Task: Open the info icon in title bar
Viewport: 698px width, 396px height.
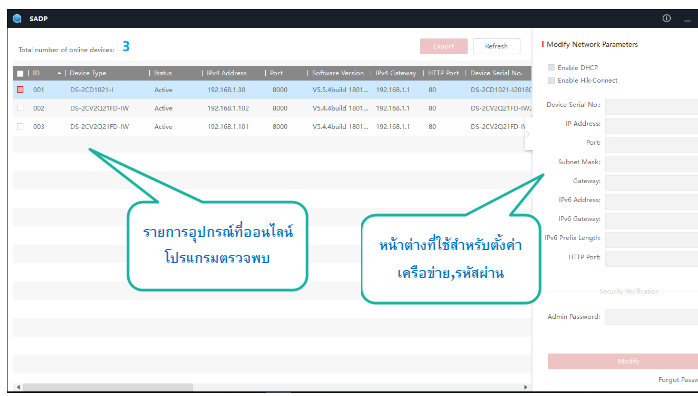Action: point(666,18)
